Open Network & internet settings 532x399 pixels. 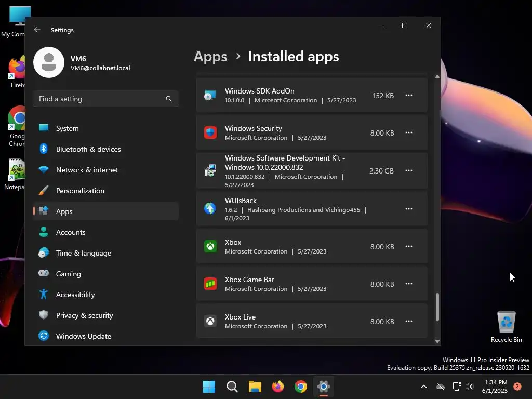coord(106,170)
